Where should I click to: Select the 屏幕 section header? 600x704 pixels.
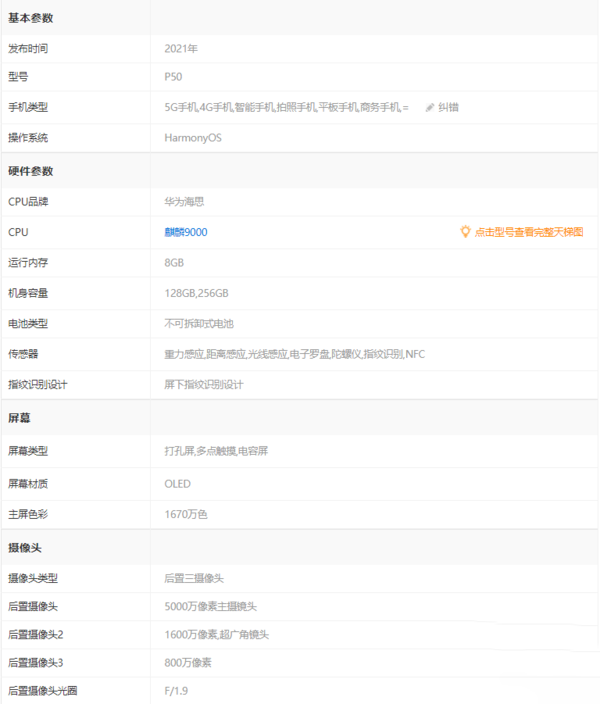[x=19, y=418]
